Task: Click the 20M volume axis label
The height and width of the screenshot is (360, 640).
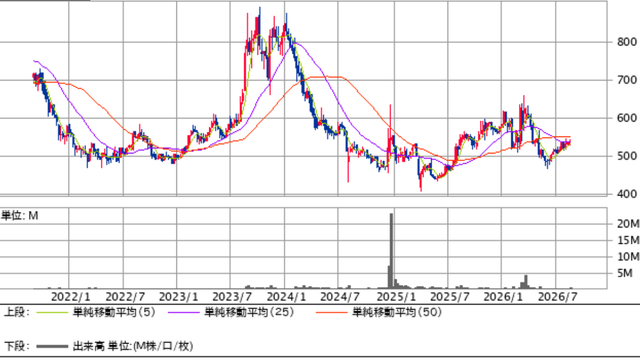Action: pos(628,223)
